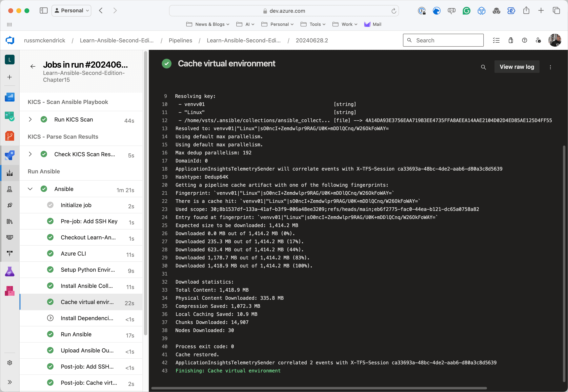This screenshot has width=568, height=392.
Task: Collapse the Ansible job steps
Action: click(x=30, y=189)
